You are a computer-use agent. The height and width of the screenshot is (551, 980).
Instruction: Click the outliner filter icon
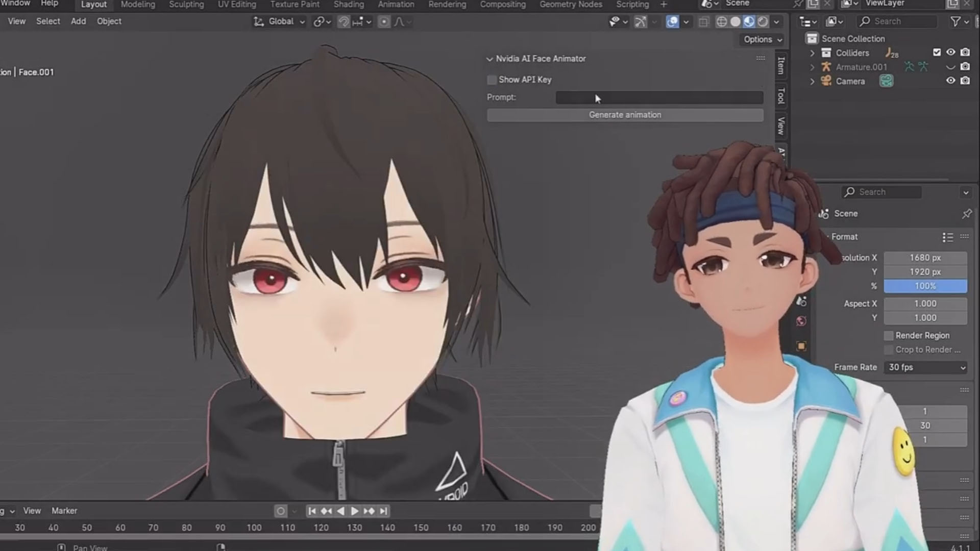[955, 21]
